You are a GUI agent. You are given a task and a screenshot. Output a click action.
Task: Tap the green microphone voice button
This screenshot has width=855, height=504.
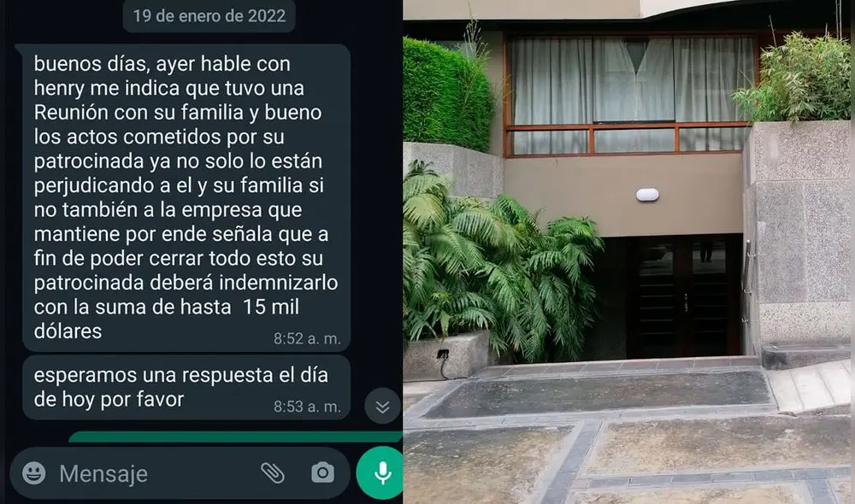[380, 473]
